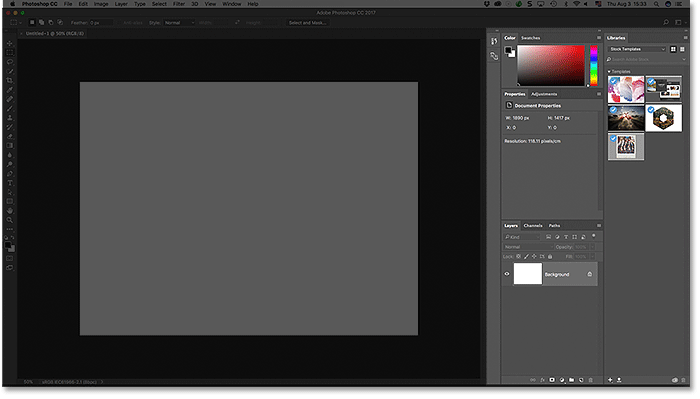The height and width of the screenshot is (399, 700).
Task: Open the layer blend mode Normal dropdown
Action: coord(529,247)
